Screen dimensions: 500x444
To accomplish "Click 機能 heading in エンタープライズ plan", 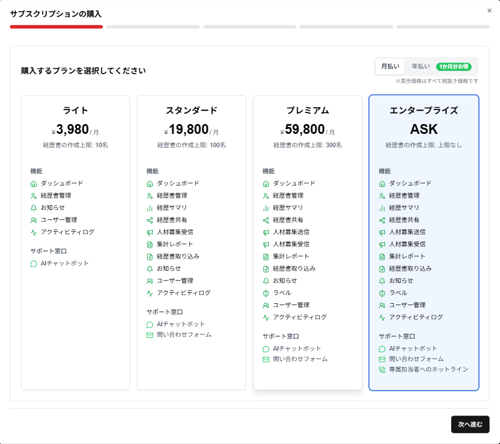I will coord(385,171).
